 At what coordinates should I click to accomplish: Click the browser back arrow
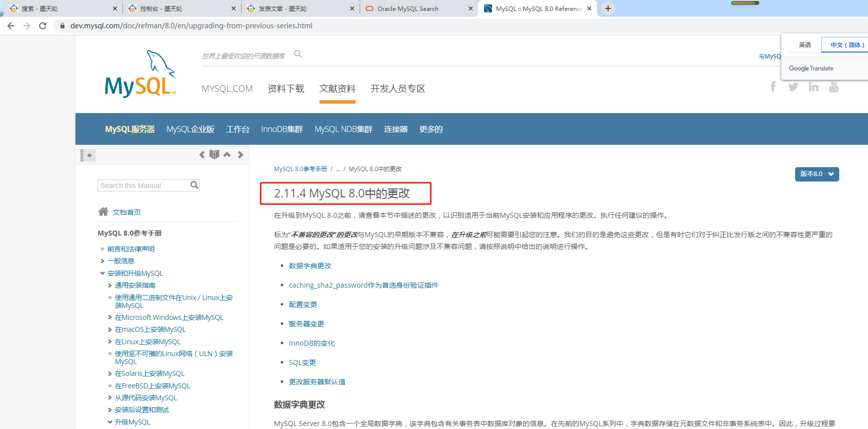tap(11, 26)
